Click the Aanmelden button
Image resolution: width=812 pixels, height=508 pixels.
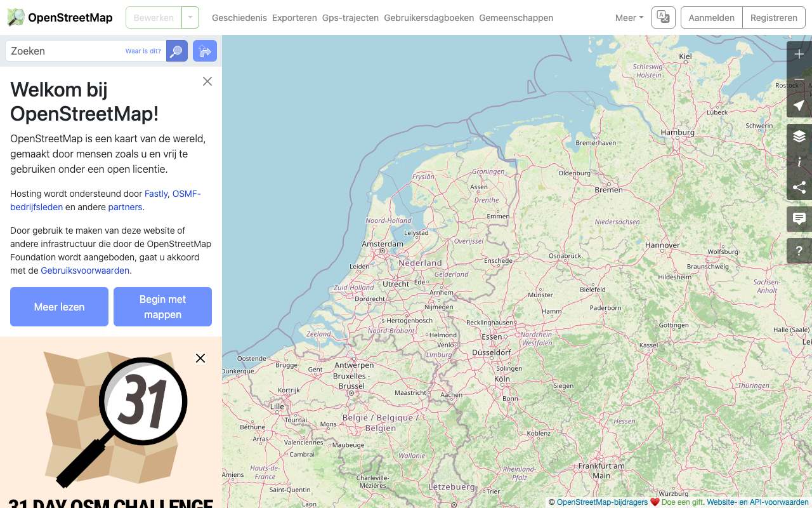tap(712, 18)
